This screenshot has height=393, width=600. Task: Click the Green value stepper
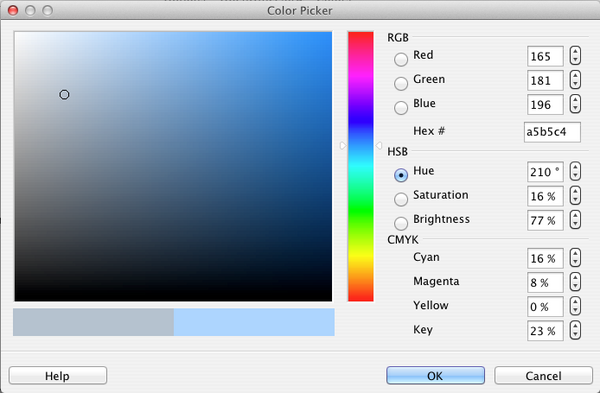click(x=575, y=80)
